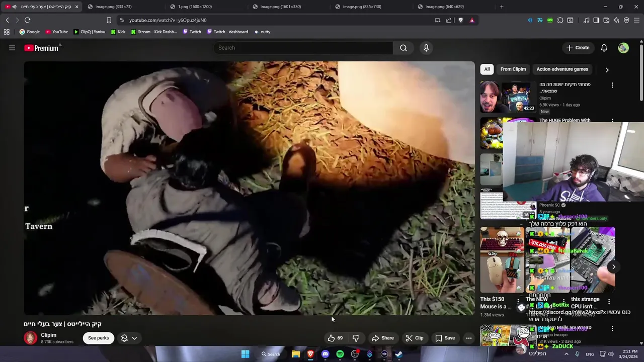The width and height of the screenshot is (644, 362).
Task: Bookmark this page in address bar
Action: point(109,20)
